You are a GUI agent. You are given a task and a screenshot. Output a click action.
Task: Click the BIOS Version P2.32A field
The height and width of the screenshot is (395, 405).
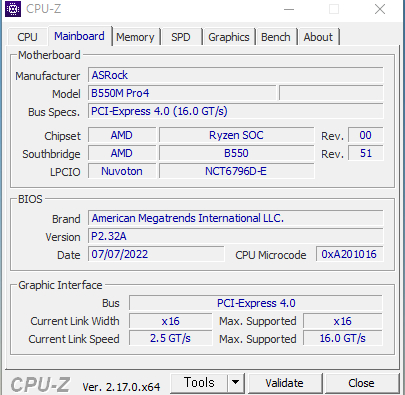pyautogui.click(x=236, y=236)
